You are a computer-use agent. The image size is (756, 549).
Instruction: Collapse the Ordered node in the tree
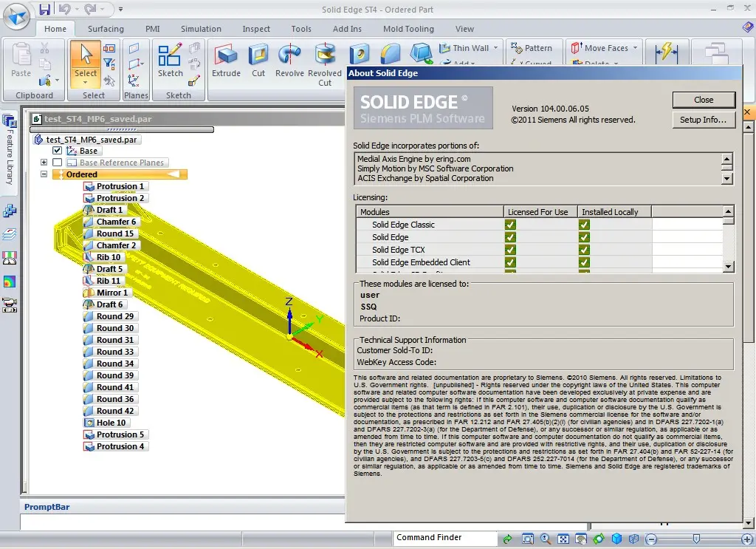click(x=44, y=174)
